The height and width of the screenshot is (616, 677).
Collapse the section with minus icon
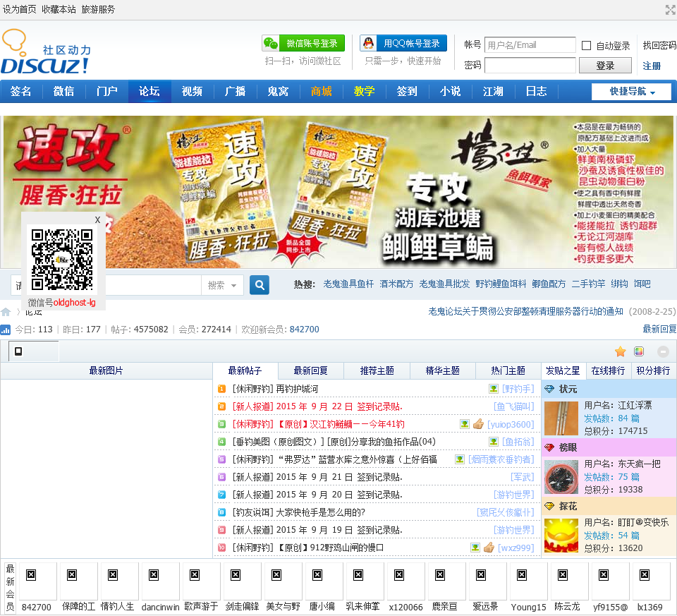pos(663,351)
